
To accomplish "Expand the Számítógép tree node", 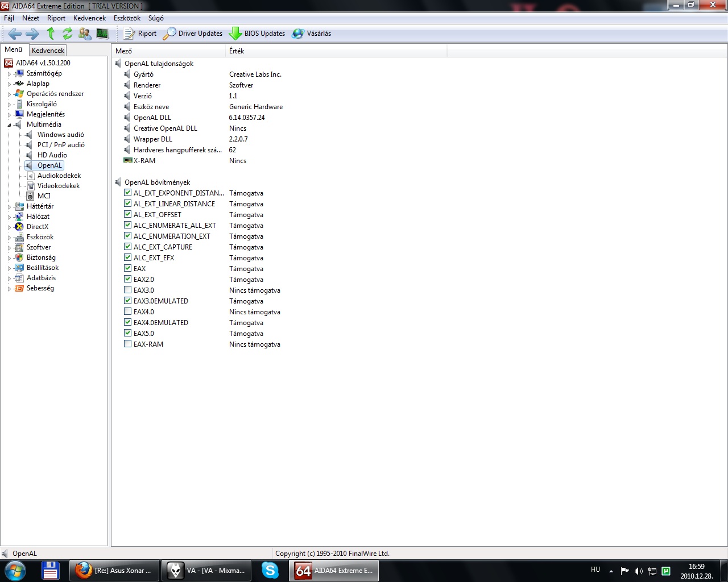I will (x=9, y=74).
